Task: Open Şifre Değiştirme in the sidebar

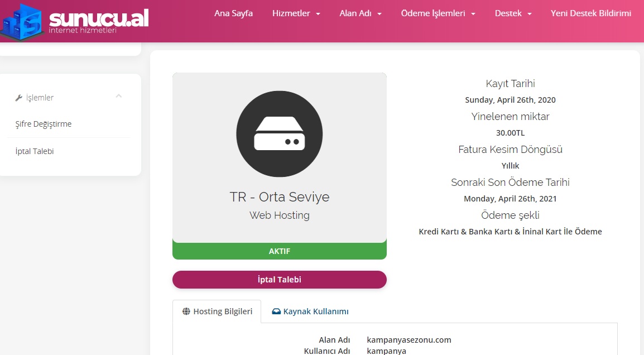Action: (44, 124)
